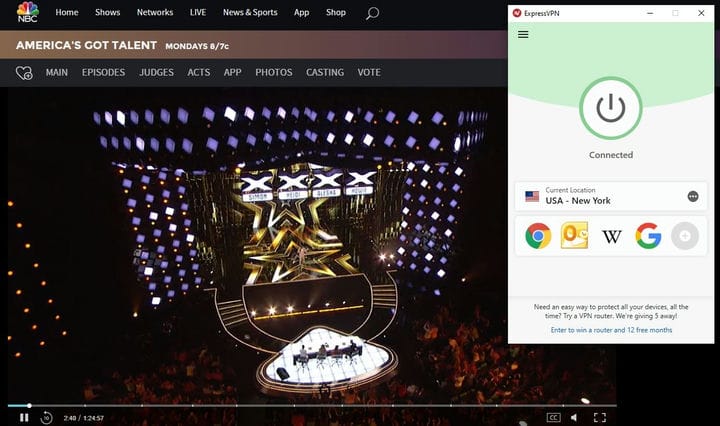Rewind the video 10 seconds
The image size is (720, 426).
coord(46,418)
